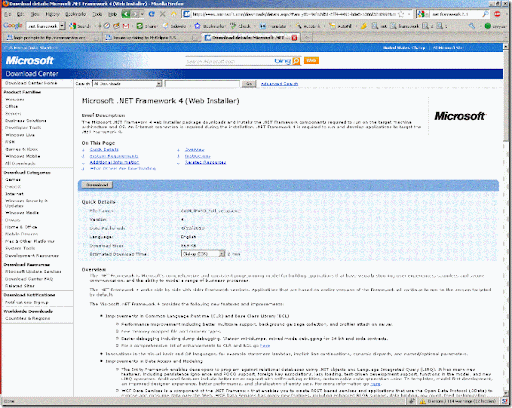Open the View menu
The height and width of the screenshot is (408, 512).
(x=35, y=14)
